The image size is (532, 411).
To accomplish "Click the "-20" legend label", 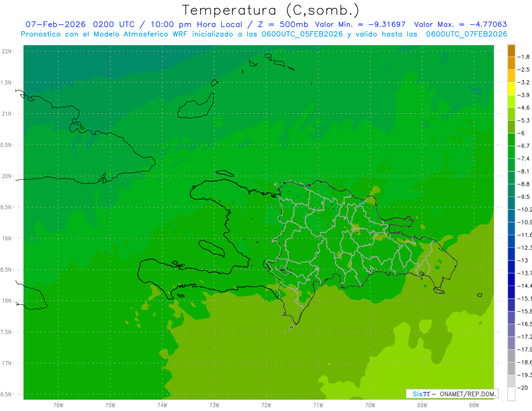I will [522, 388].
